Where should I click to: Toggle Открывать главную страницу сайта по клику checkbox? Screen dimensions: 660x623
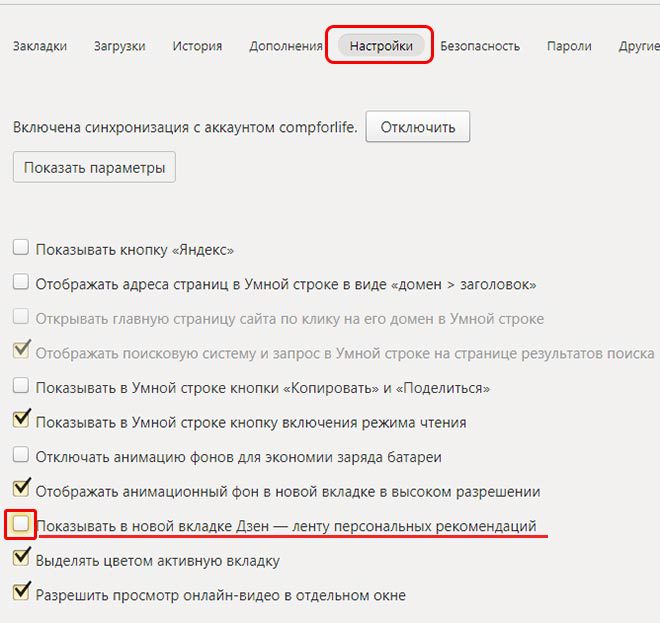pos(21,317)
